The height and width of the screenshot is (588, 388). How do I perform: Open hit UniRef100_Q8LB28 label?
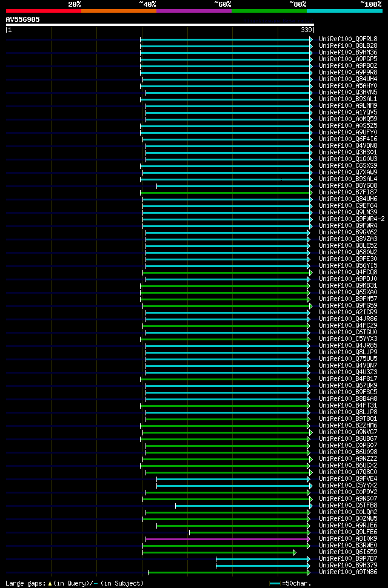[348, 46]
